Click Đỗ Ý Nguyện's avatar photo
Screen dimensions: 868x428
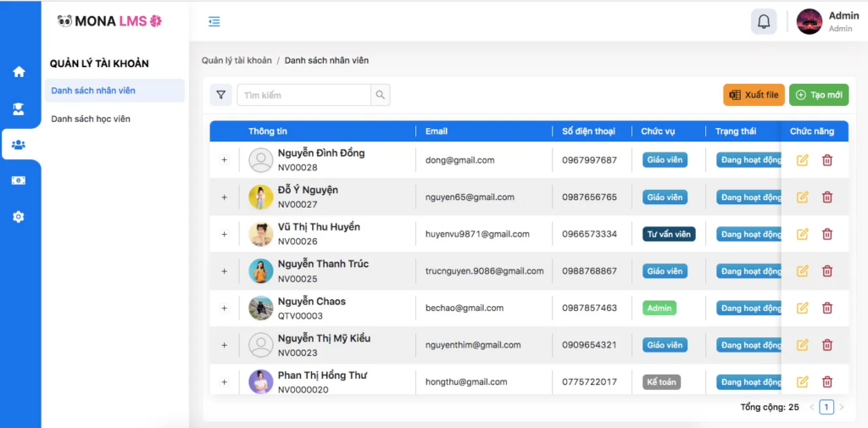click(261, 197)
